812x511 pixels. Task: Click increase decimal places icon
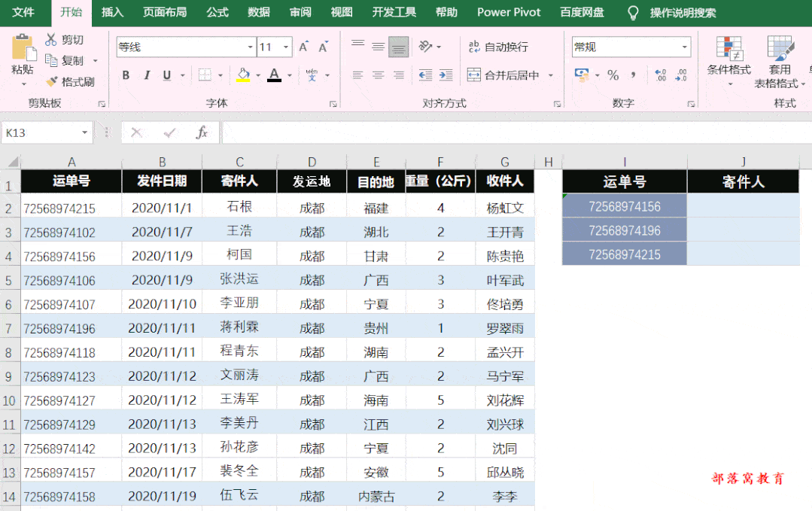coord(660,75)
